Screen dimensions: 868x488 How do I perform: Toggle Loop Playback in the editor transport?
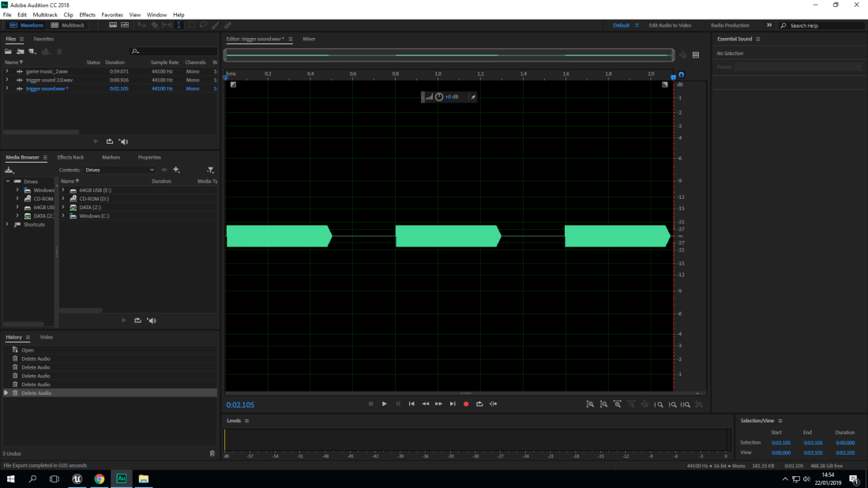click(479, 404)
